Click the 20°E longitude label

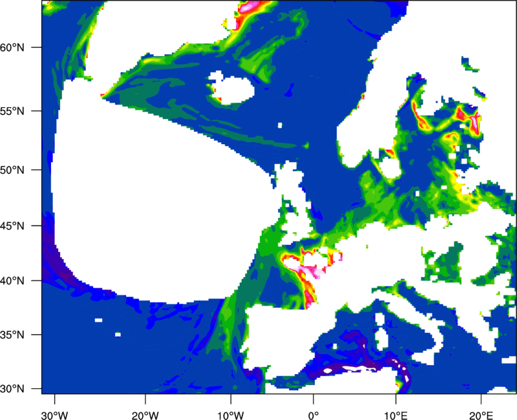click(x=481, y=415)
